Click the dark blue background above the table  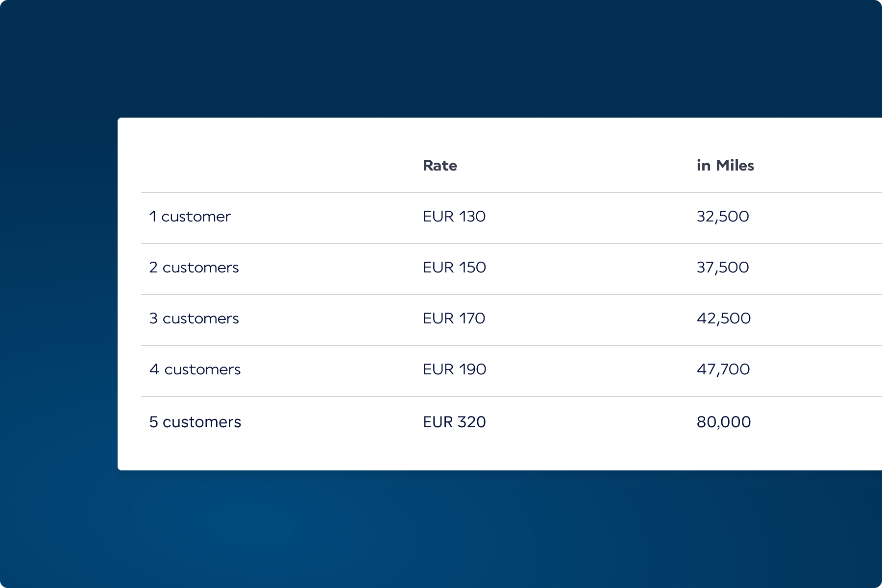coord(441,59)
